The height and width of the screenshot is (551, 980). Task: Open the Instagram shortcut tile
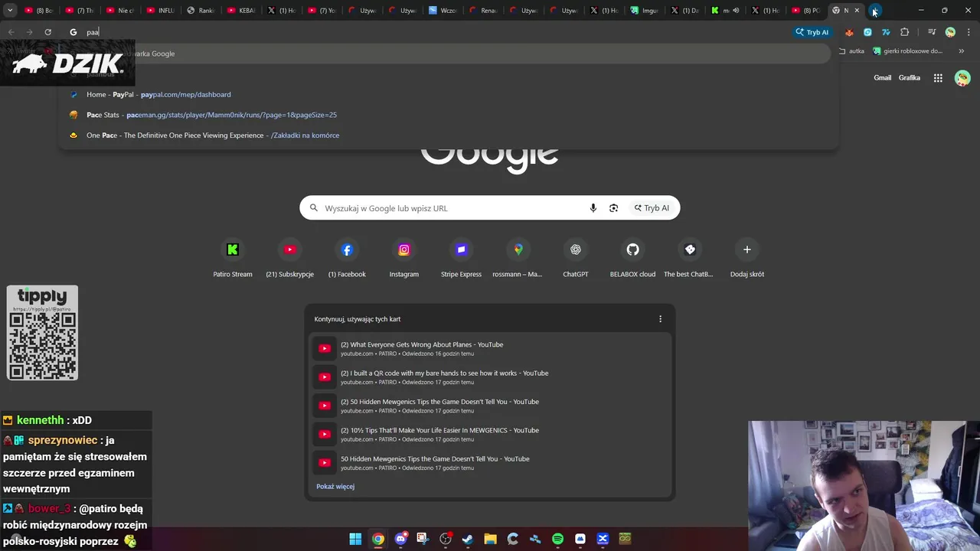[x=403, y=258]
